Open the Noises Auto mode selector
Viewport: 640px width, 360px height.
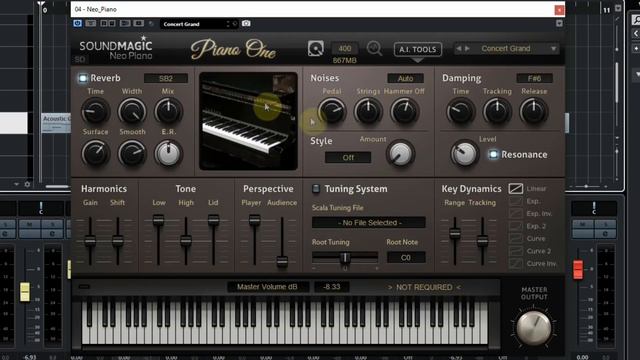(x=405, y=78)
